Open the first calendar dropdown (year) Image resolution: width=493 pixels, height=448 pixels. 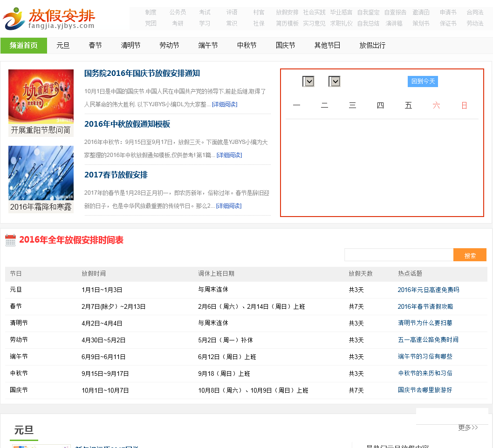tap(308, 81)
